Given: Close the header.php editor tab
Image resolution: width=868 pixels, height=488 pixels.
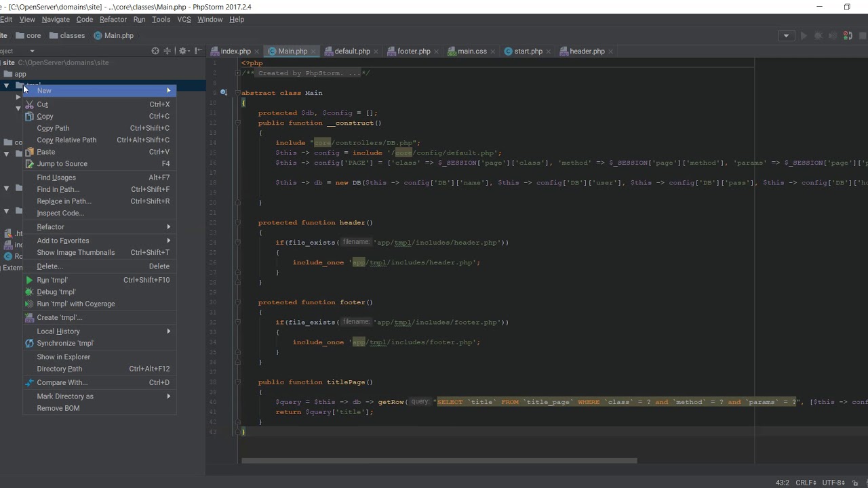Looking at the screenshot, I should pos(610,52).
